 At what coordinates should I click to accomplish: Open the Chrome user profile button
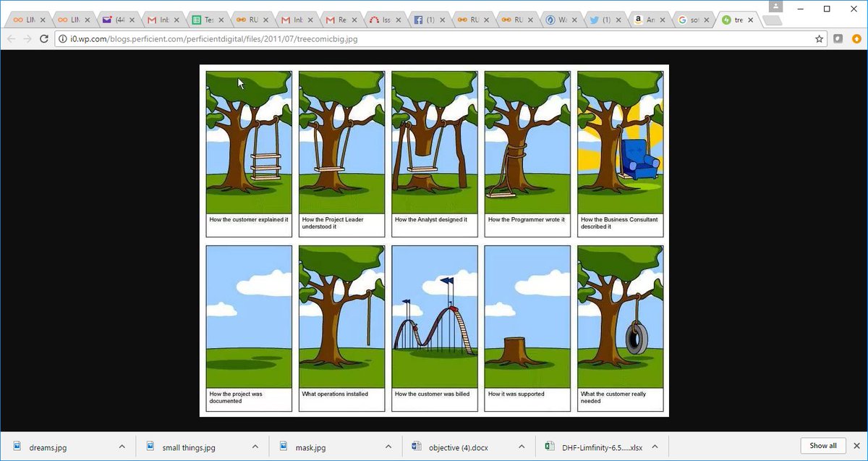click(x=776, y=7)
